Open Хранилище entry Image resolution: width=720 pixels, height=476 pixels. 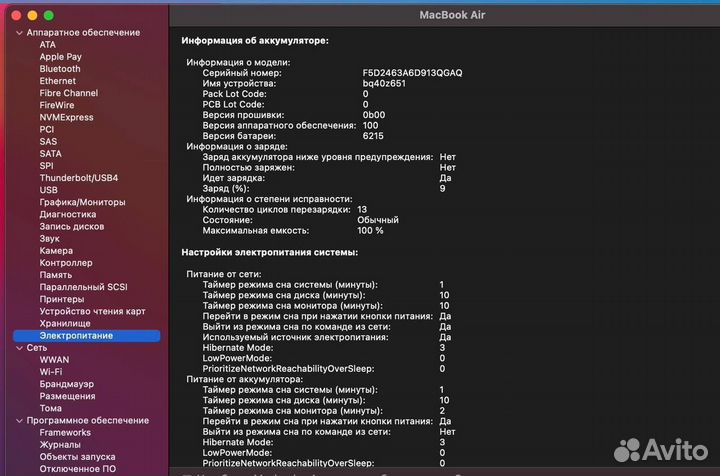point(65,323)
